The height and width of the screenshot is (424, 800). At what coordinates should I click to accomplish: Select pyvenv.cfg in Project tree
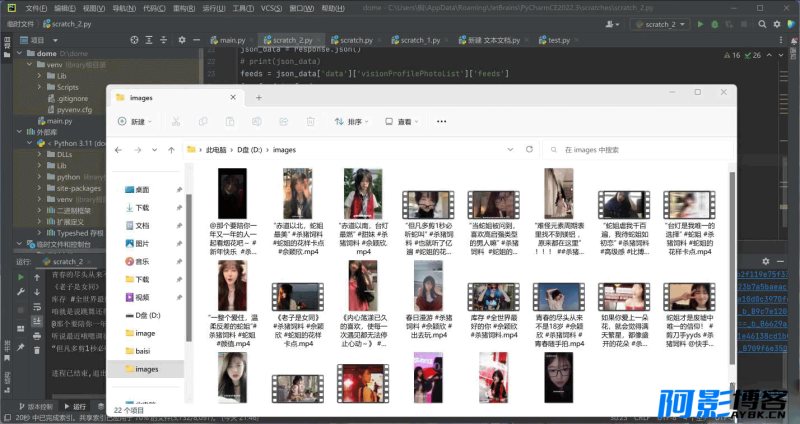point(69,110)
